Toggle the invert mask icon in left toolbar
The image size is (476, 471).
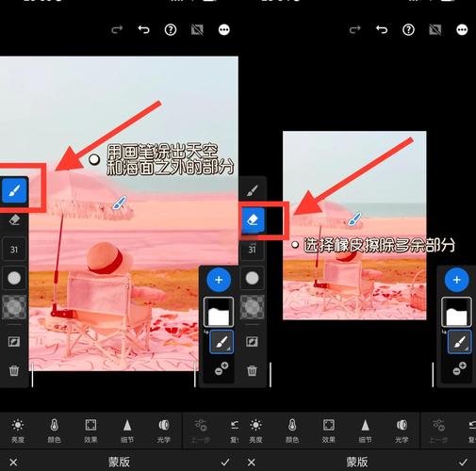[x=14, y=341]
